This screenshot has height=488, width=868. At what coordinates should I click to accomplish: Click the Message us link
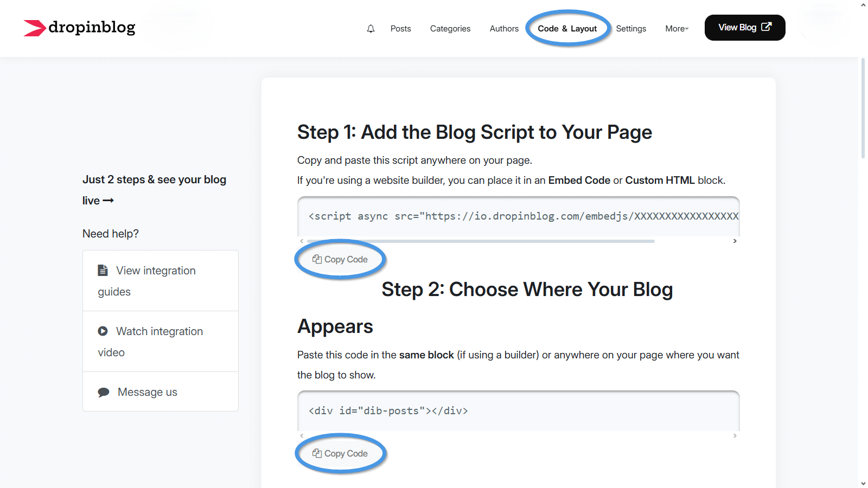click(161, 391)
